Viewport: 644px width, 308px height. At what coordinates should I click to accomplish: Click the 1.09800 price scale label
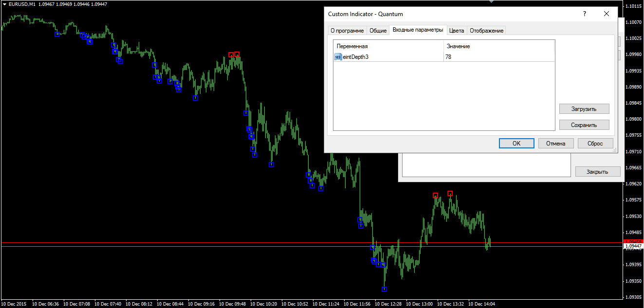[634, 119]
